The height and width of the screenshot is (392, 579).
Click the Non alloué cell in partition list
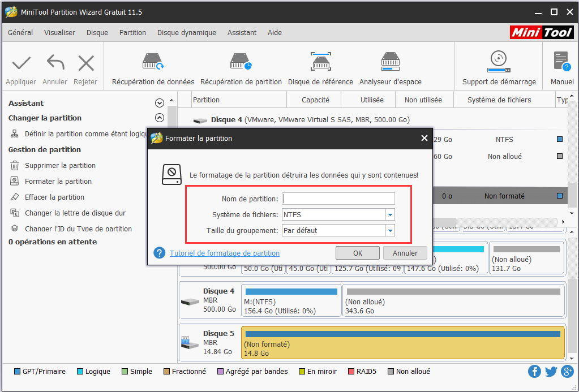[x=504, y=157]
